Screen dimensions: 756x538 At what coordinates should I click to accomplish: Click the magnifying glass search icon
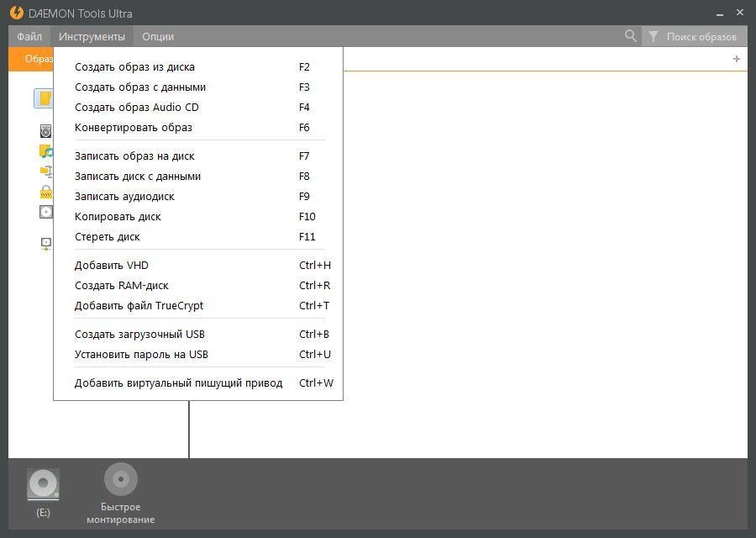point(630,35)
